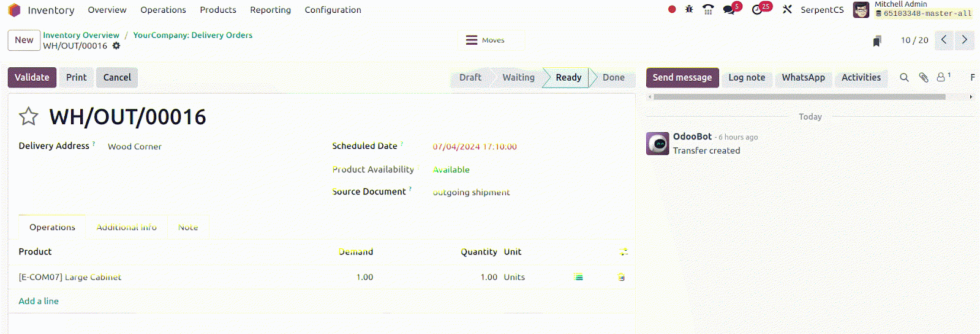Follow the Inventory Overview breadcrumb

[81, 35]
